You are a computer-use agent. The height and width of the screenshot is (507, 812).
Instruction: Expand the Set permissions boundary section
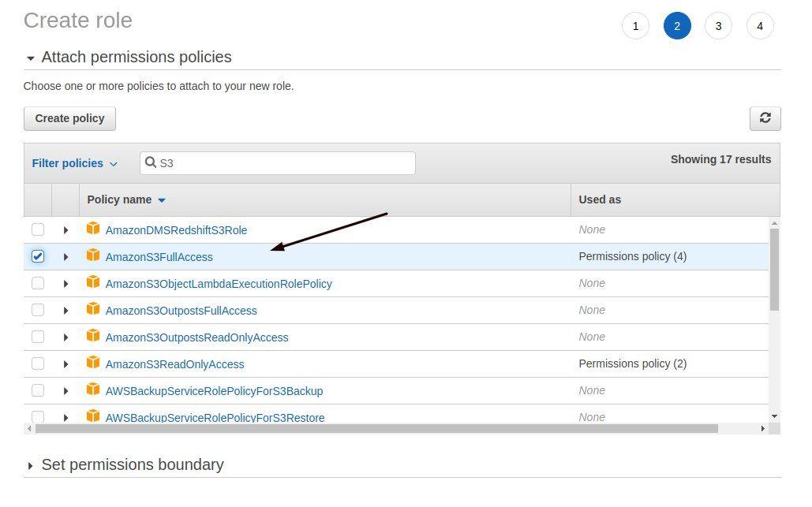(30, 466)
